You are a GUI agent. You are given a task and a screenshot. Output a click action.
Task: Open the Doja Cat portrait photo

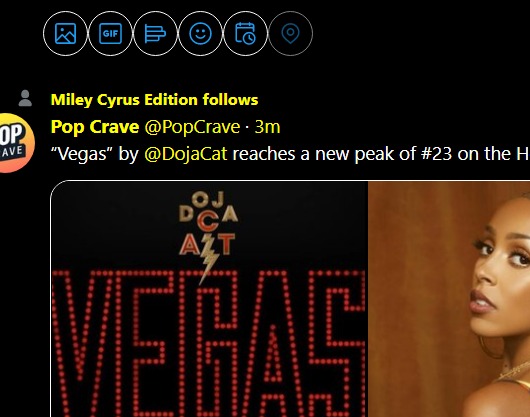pyautogui.click(x=449, y=299)
